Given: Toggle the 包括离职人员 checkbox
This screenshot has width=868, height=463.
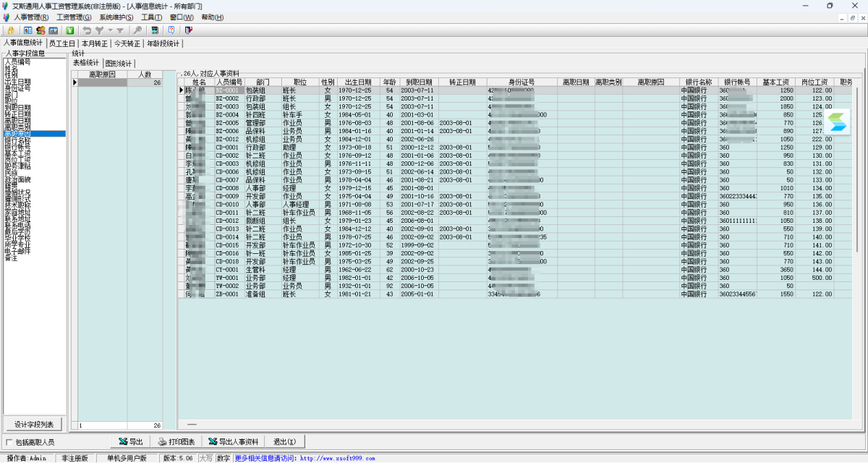Looking at the screenshot, I should coord(9,442).
